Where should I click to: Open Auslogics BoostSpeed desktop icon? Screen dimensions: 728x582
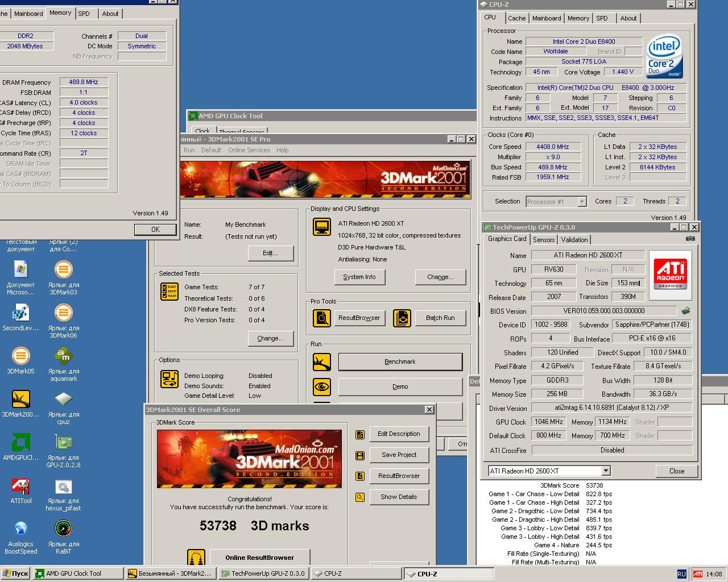(21, 529)
